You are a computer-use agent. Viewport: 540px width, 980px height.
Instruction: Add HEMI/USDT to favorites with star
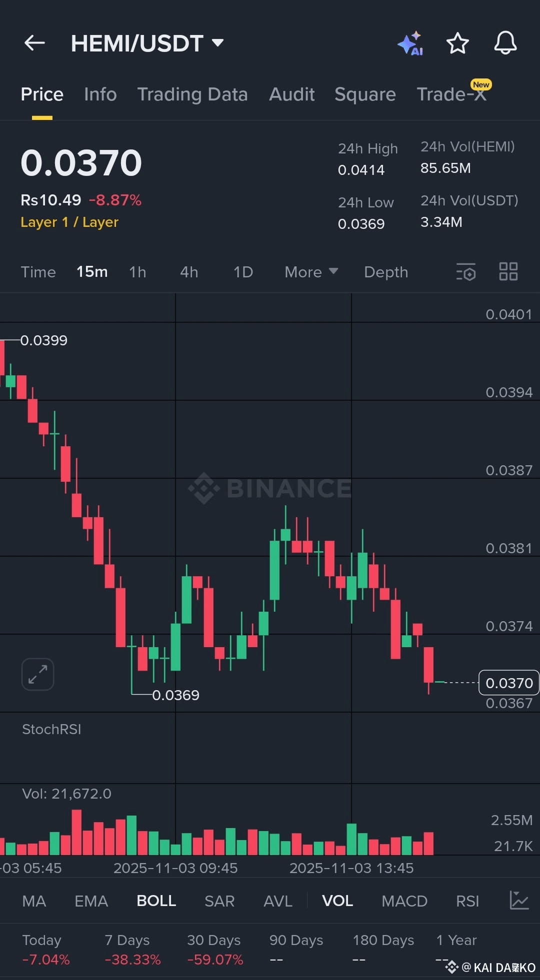click(x=457, y=43)
